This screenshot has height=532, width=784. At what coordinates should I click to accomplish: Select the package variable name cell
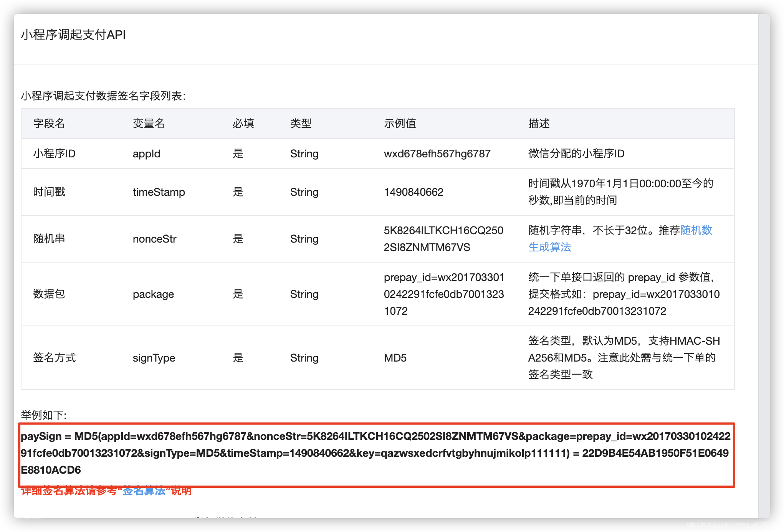click(153, 294)
